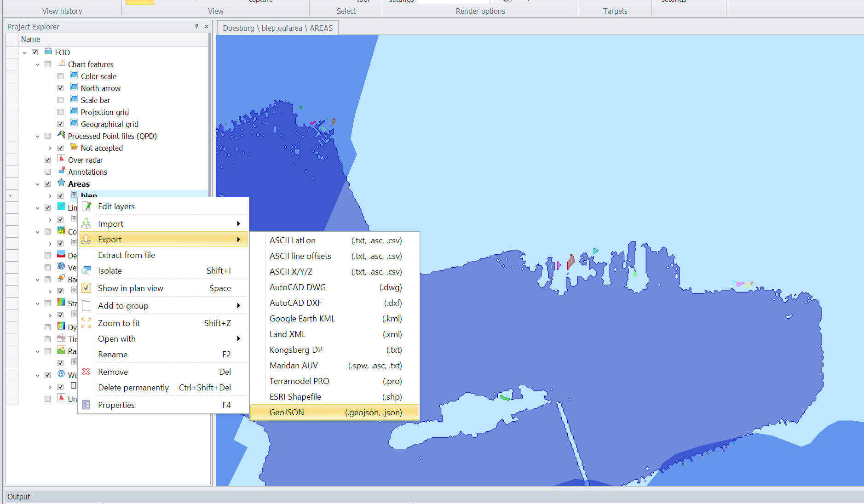Viewport: 864px width, 504px height.
Task: Uncheck the Not accepted checkbox
Action: (61, 148)
